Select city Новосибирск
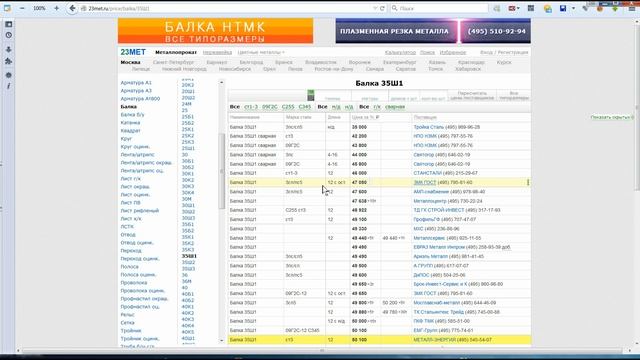Image resolution: width=640 pixels, height=360 pixels. pyautogui.click(x=235, y=69)
